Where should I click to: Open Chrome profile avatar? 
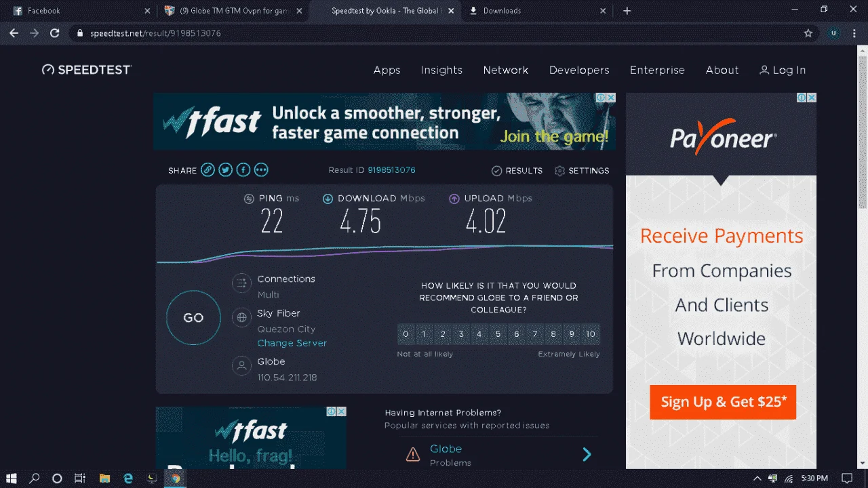tap(834, 33)
